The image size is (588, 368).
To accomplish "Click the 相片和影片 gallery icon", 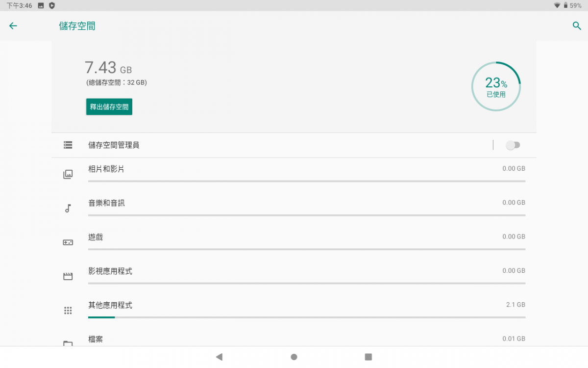I will coord(68,174).
